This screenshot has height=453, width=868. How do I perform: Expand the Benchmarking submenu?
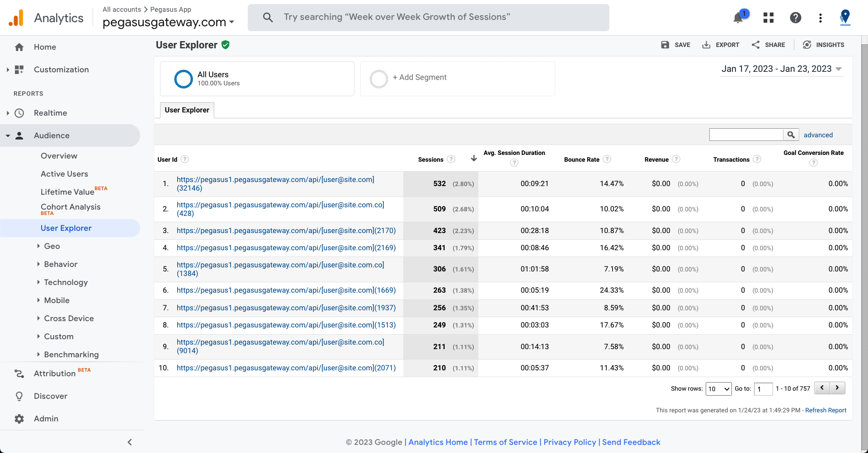tap(38, 355)
